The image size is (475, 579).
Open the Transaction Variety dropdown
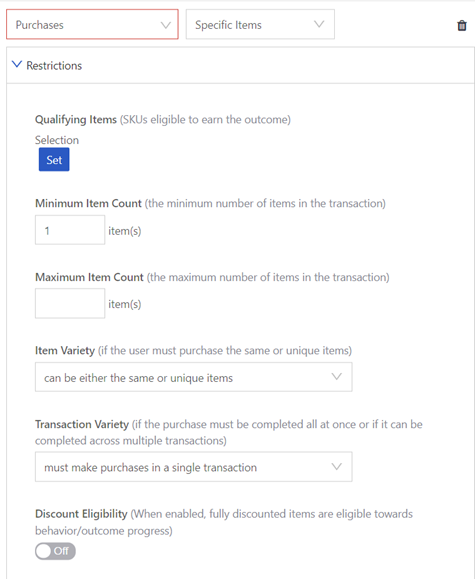[194, 467]
